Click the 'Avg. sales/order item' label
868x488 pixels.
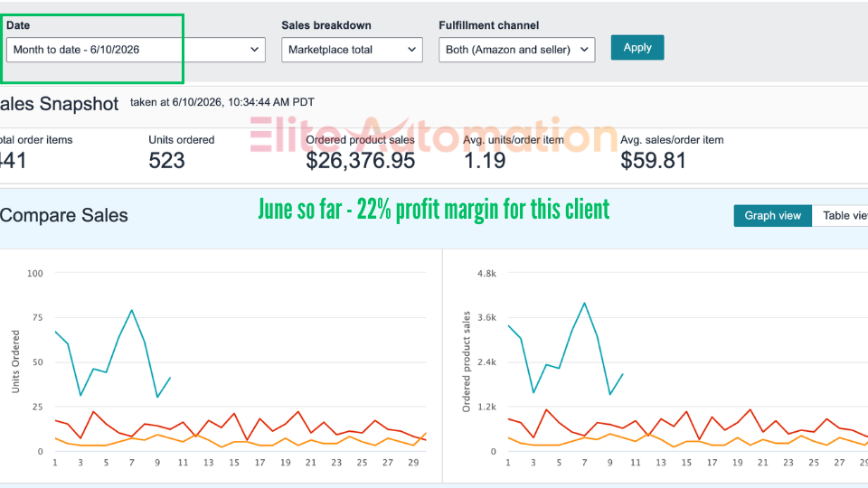[672, 140]
